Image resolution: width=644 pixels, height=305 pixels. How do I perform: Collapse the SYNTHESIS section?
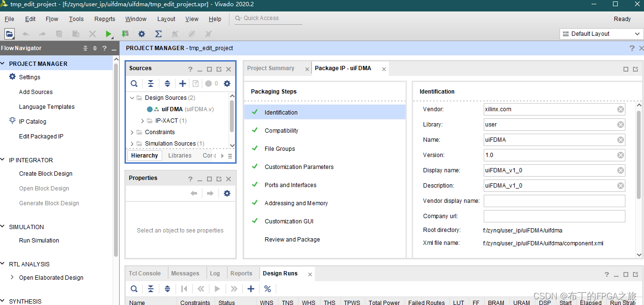[3, 301]
